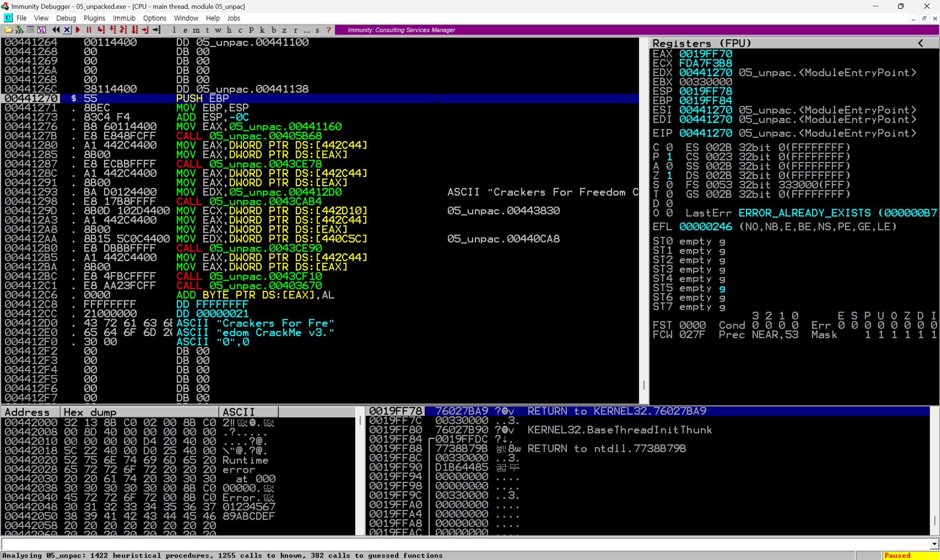Toggle the C flag value
The image size is (940, 560).
tap(669, 147)
